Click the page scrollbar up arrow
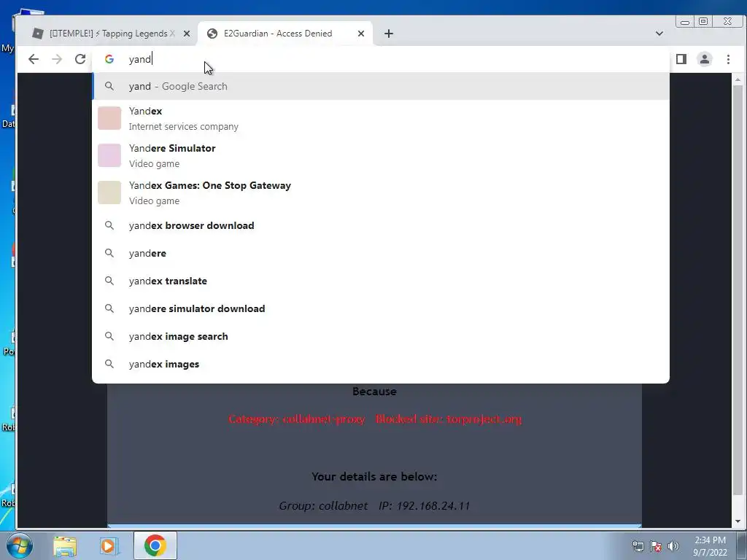Viewport: 747px width, 560px height. (x=738, y=79)
